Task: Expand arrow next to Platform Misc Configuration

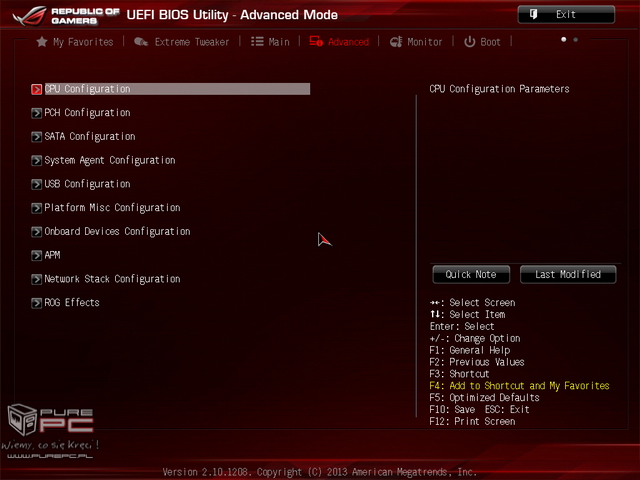Action: (x=37, y=208)
